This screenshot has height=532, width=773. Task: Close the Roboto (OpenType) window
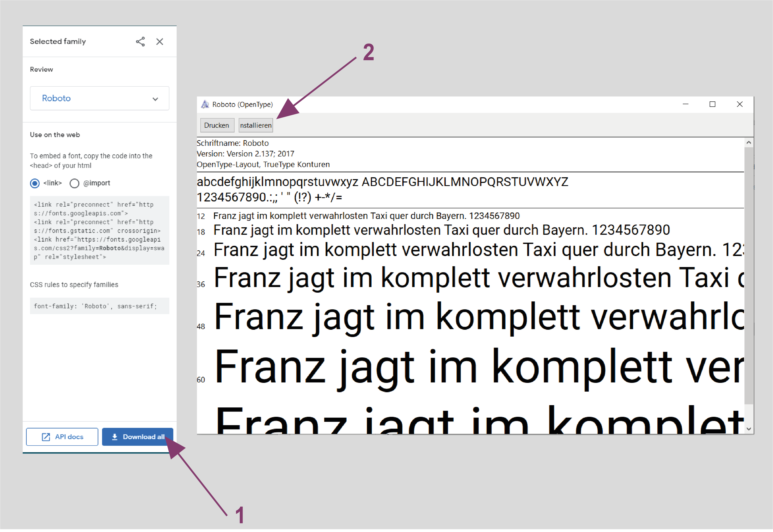pos(740,105)
